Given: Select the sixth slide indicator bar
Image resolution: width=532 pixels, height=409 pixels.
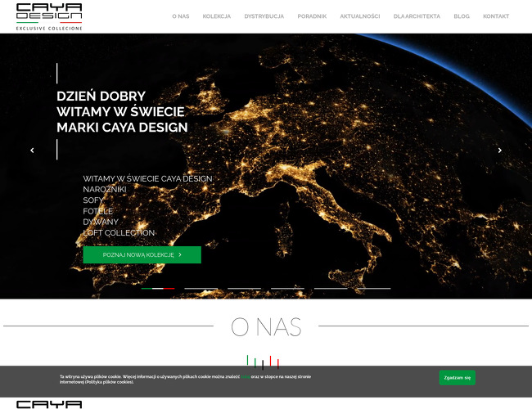Looking at the screenshot, I should tap(374, 288).
